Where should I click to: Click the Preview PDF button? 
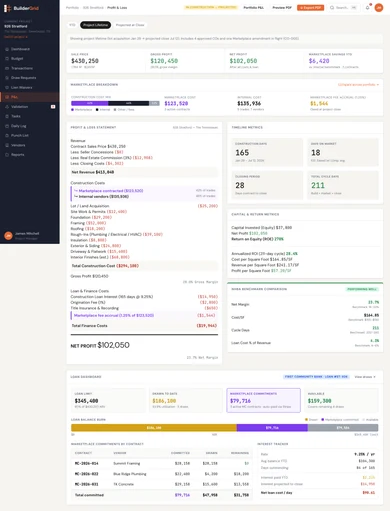pos(282,7)
